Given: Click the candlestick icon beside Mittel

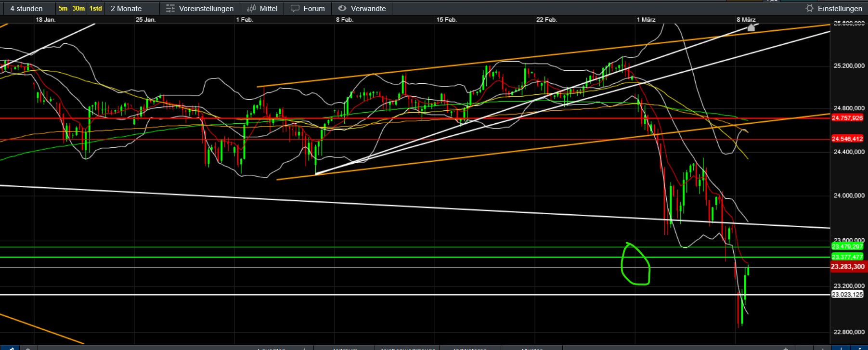Looking at the screenshot, I should pos(251,9).
